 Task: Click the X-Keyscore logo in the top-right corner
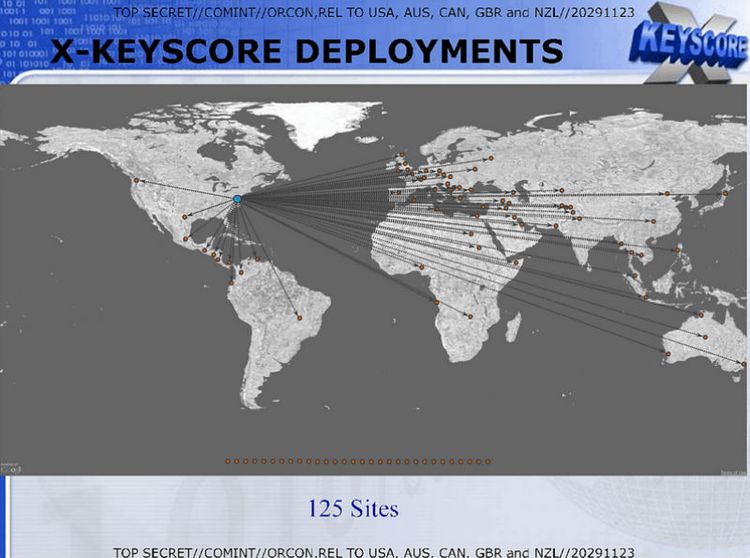point(688,42)
